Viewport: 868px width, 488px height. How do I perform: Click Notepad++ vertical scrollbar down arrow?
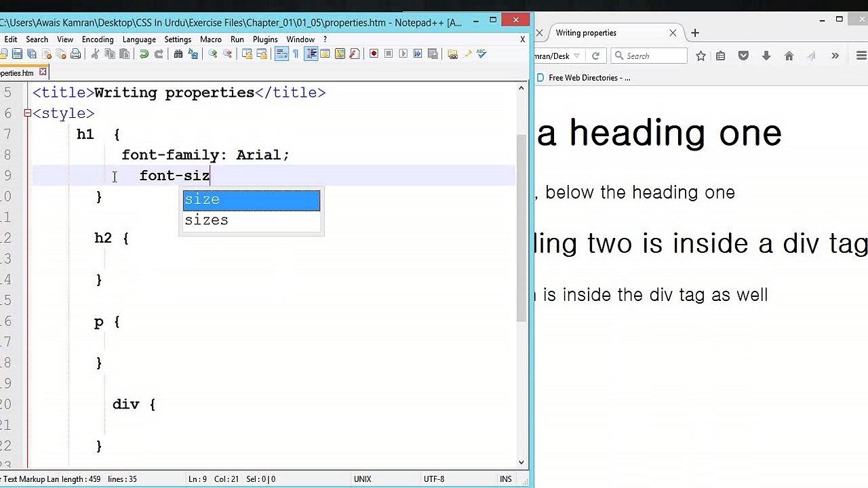pos(521,462)
